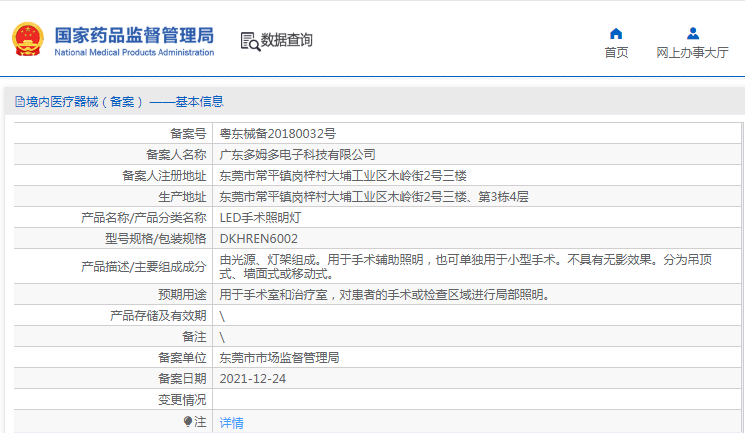
Task: Click the 首页 house icon
Action: click(x=616, y=33)
